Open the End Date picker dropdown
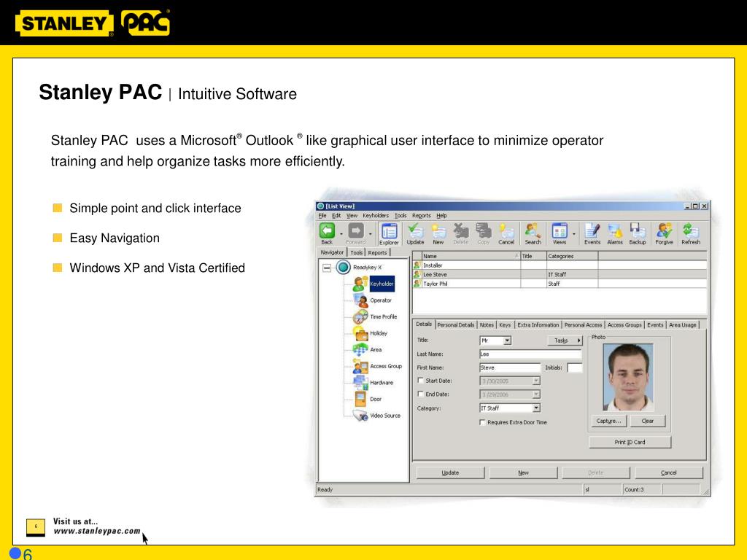Viewport: 747px width, 560px height. [x=536, y=394]
